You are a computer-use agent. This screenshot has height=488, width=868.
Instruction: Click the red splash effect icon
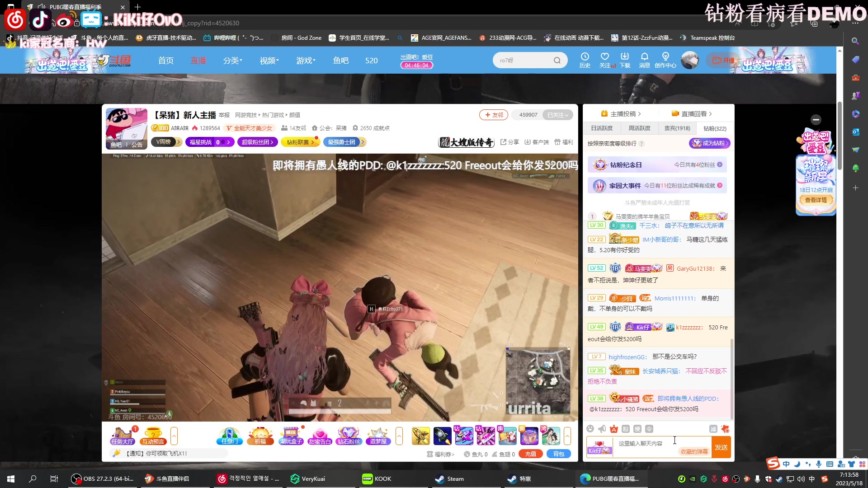pos(725,429)
